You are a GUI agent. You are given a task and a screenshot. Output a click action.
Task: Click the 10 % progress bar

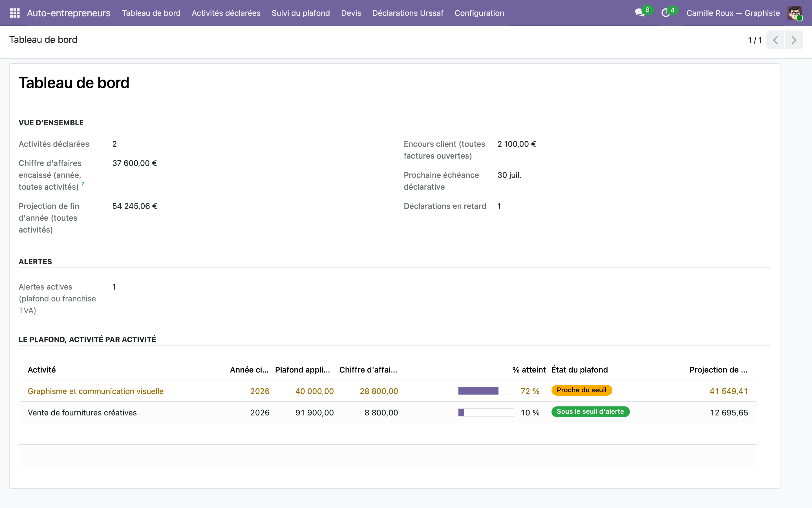[x=486, y=413]
